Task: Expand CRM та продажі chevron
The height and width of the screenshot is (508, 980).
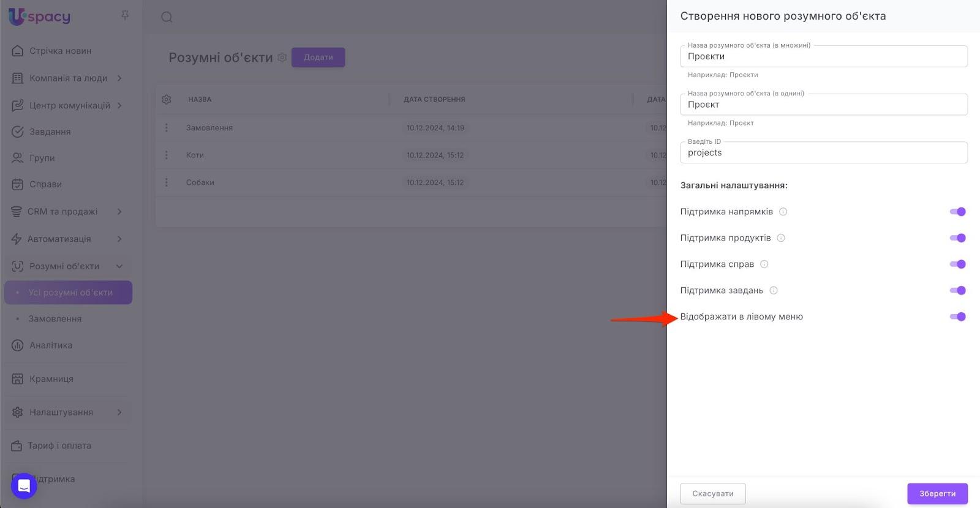Action: (119, 212)
